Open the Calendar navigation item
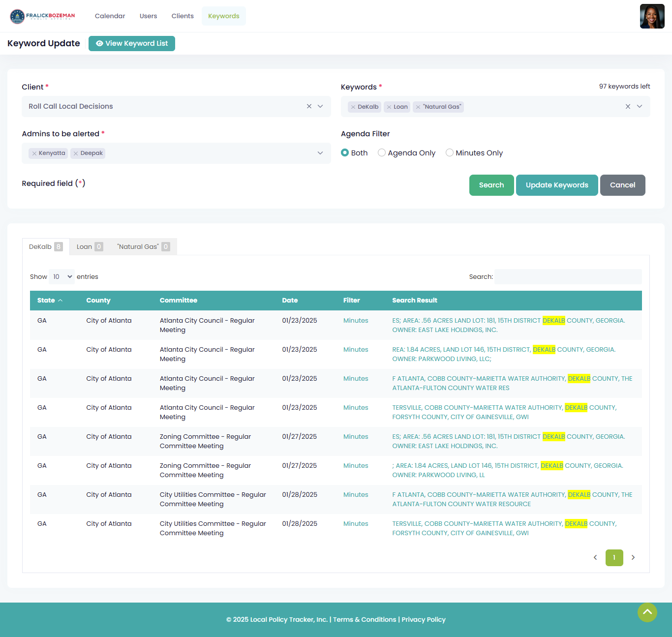The image size is (672, 637). pos(110,16)
